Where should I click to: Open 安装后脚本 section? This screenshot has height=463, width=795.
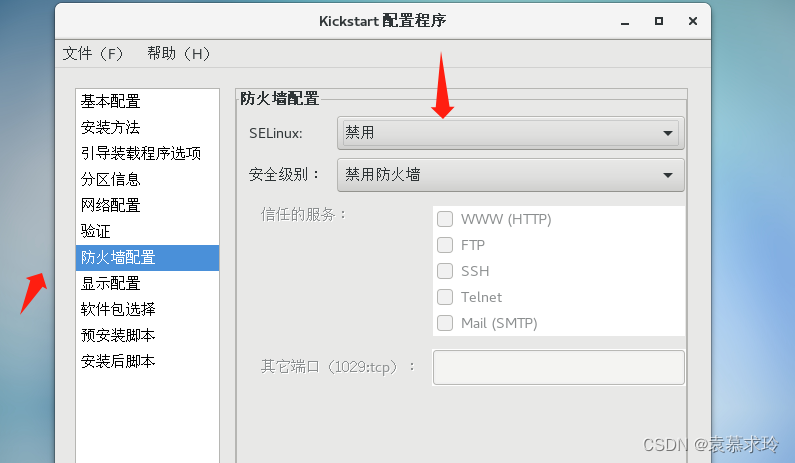tap(147, 362)
